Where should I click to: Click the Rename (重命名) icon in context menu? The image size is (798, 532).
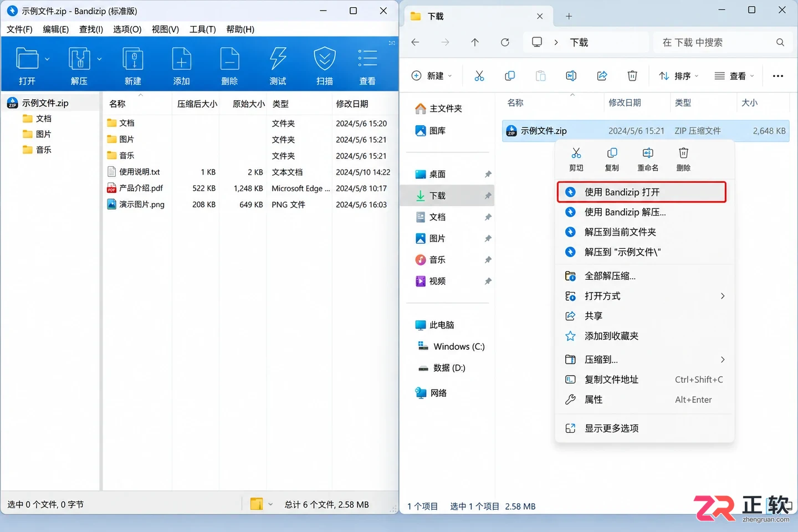point(648,153)
